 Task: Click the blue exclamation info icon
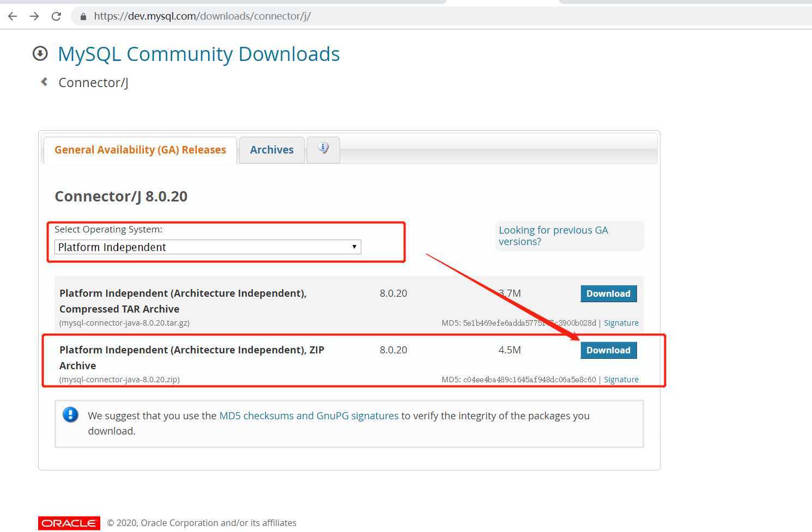tap(70, 415)
